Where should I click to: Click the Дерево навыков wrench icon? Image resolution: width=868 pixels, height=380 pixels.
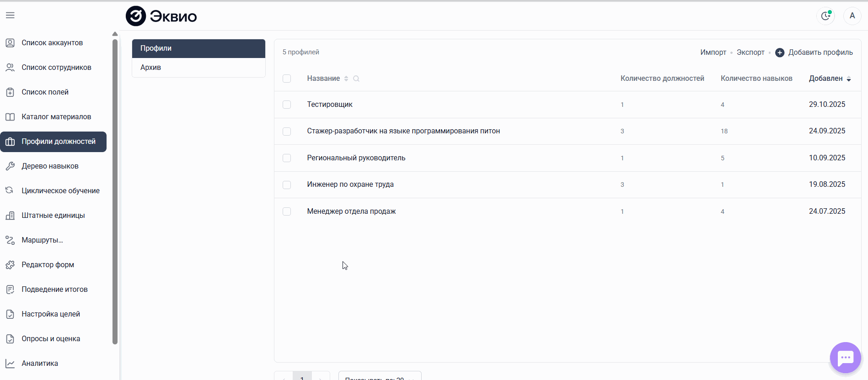tap(10, 166)
